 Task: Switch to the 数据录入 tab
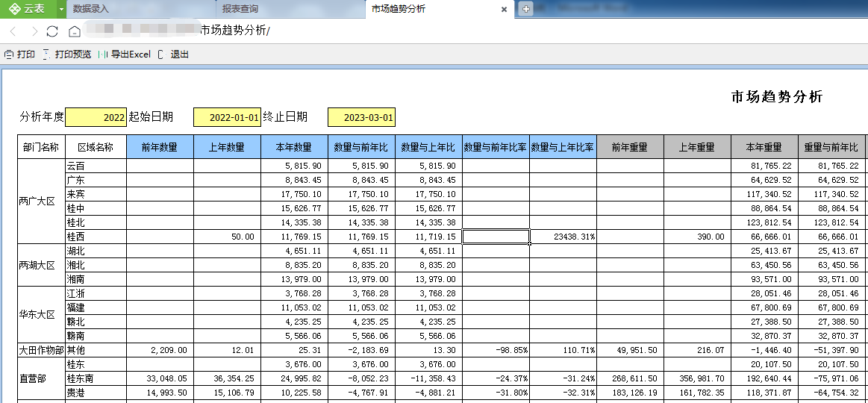[140, 9]
